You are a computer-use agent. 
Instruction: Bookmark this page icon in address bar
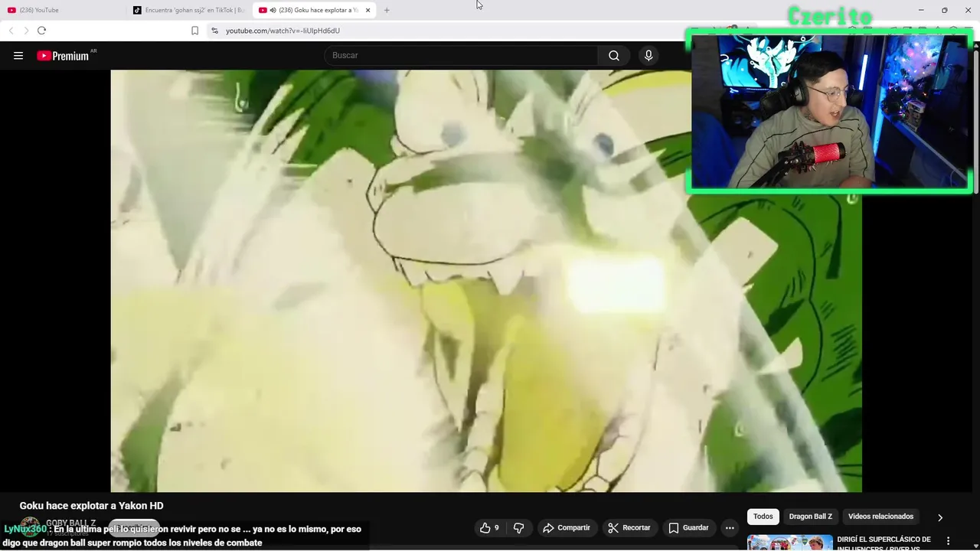tap(194, 31)
